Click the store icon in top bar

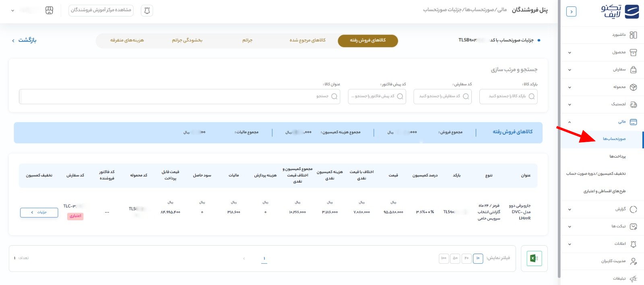[x=49, y=10]
